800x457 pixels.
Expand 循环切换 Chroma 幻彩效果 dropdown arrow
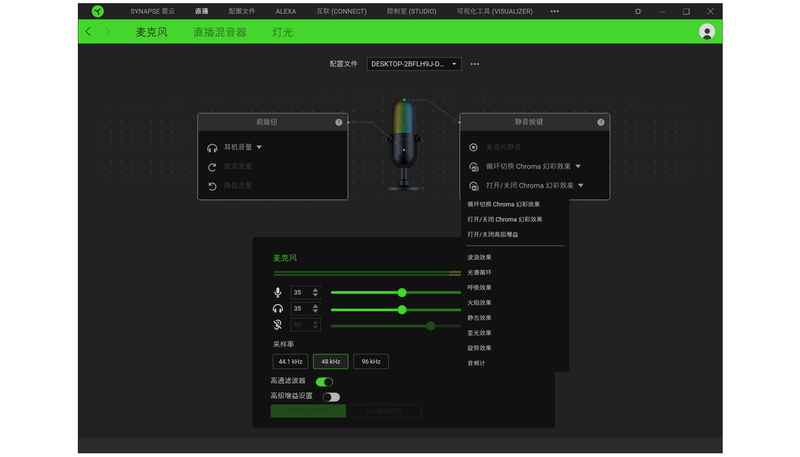point(578,166)
